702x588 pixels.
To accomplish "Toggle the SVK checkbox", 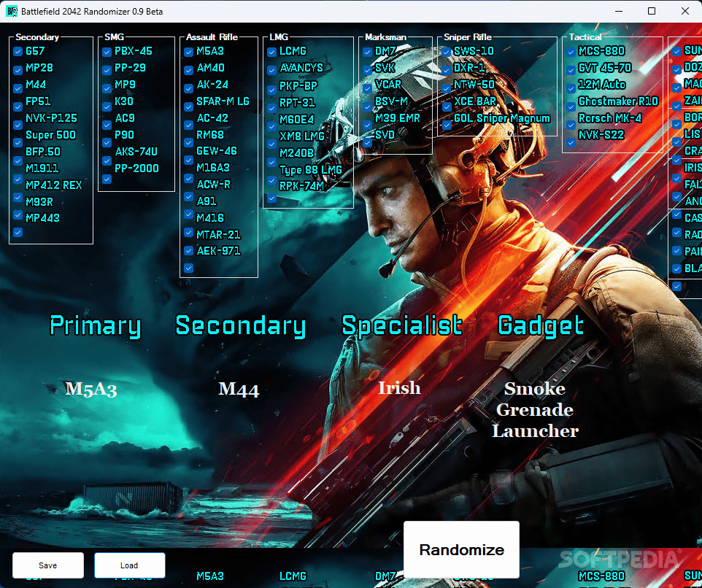I will click(x=368, y=70).
